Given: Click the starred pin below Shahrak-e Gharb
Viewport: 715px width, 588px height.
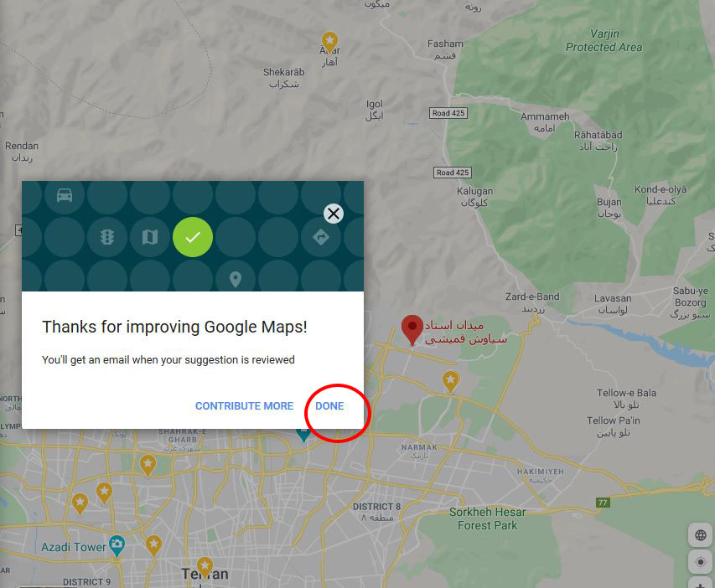Looking at the screenshot, I should [148, 466].
